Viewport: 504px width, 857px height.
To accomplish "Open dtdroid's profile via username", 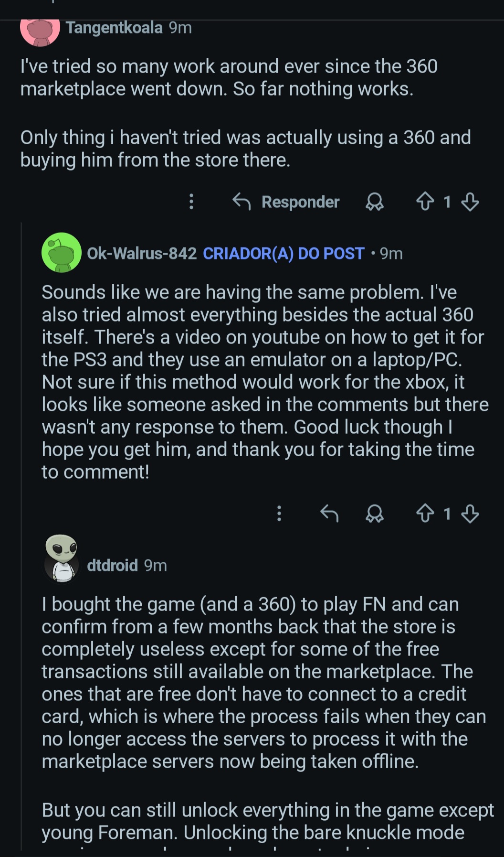I will click(x=112, y=566).
